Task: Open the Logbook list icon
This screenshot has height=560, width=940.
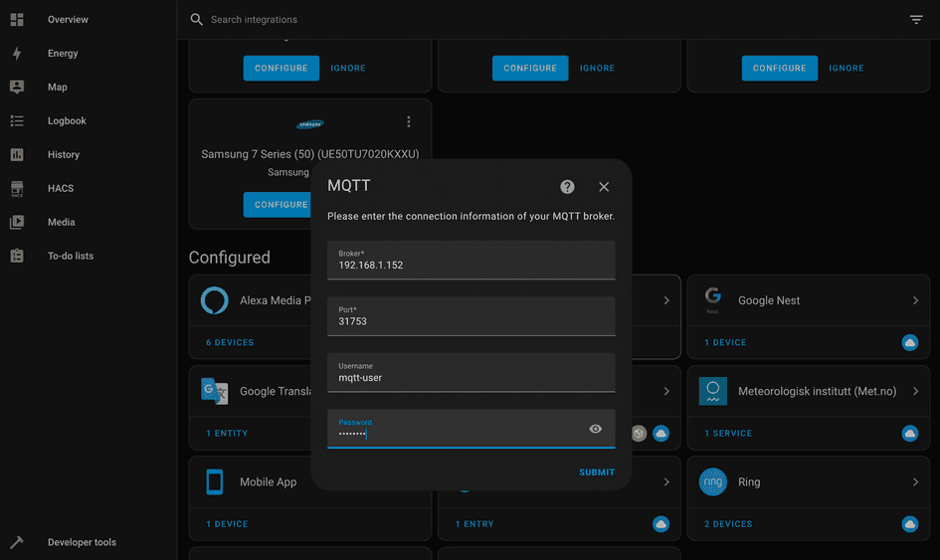Action: [x=17, y=121]
